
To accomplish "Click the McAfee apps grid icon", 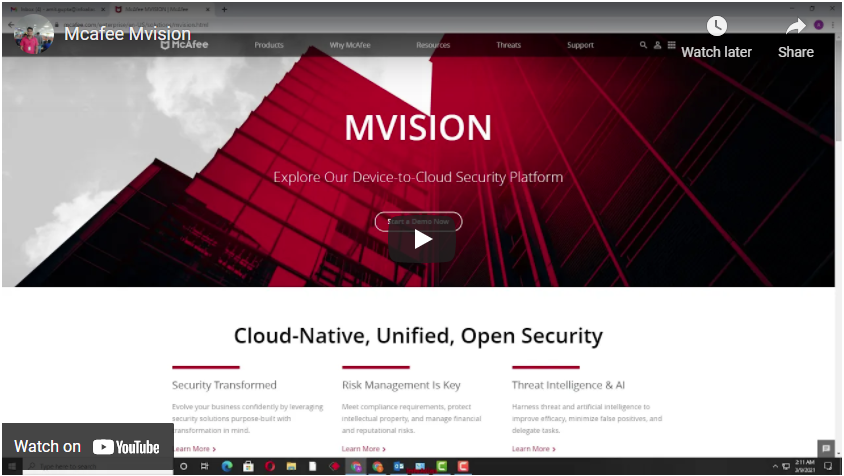I will [x=671, y=45].
